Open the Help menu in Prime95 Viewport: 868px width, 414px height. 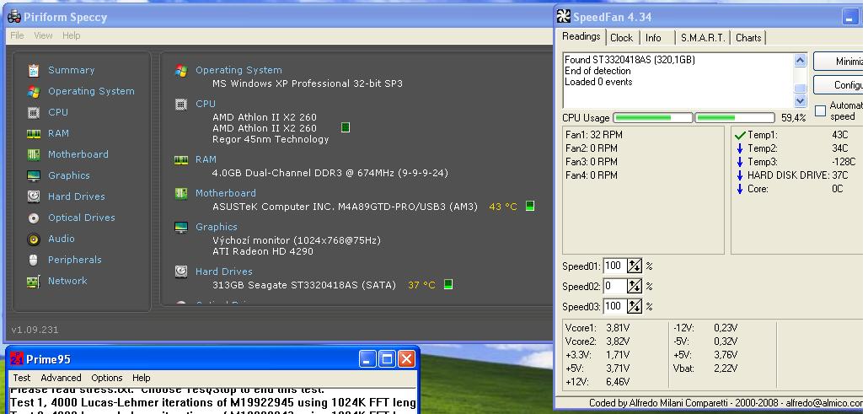point(142,378)
